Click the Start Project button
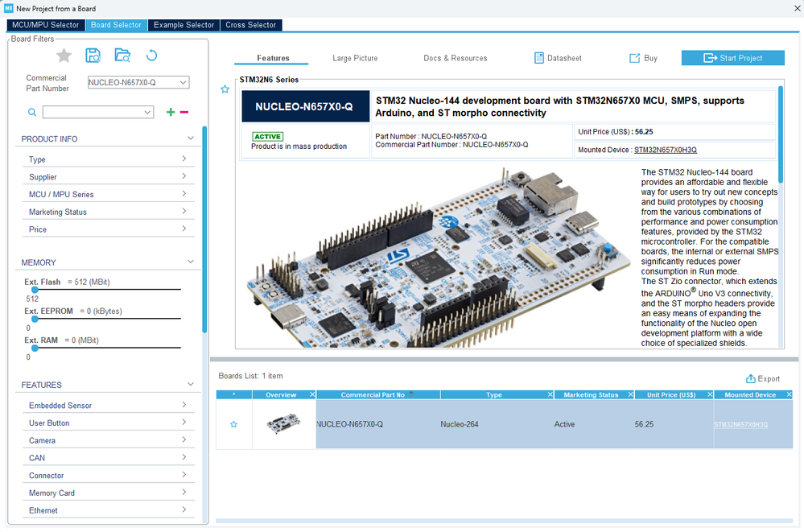This screenshot has height=532, width=804. [732, 58]
